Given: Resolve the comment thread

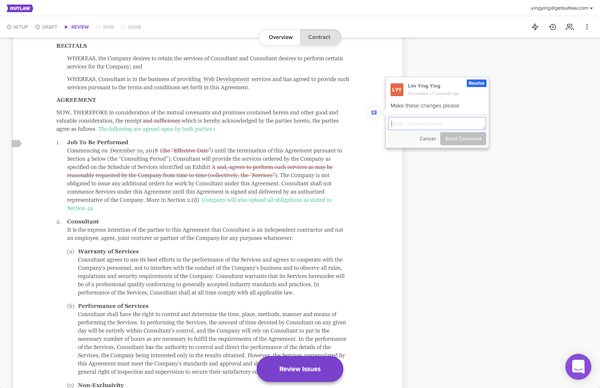Looking at the screenshot, I should click(x=476, y=83).
